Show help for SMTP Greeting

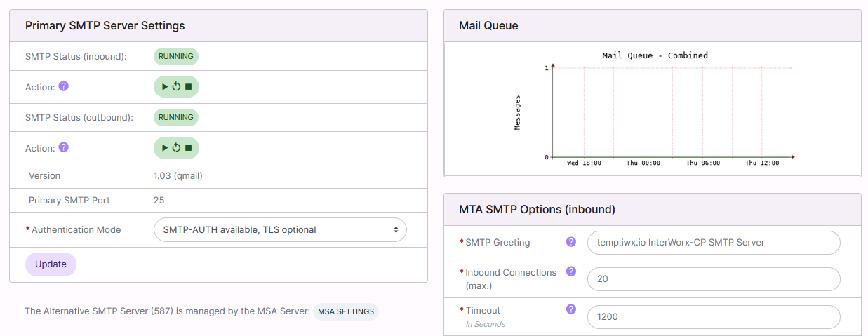570,242
